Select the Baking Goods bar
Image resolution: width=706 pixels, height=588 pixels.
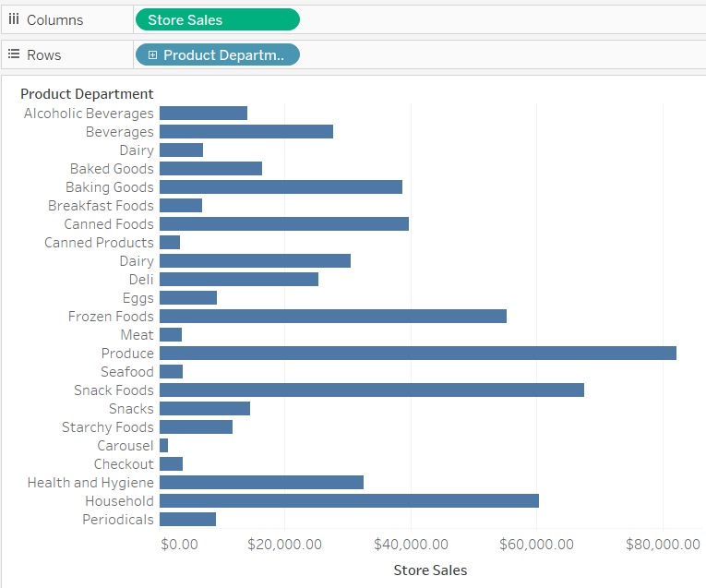point(281,186)
